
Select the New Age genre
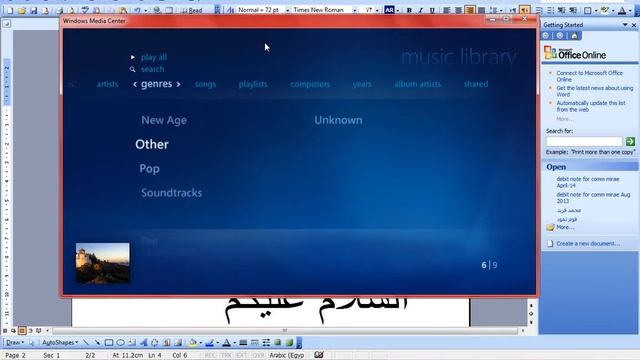164,120
